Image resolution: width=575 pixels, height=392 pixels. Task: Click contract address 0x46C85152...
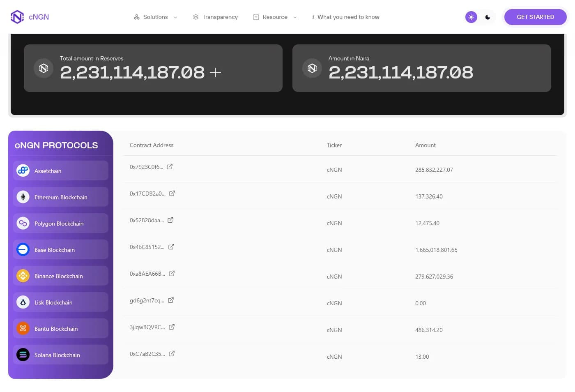coord(147,247)
